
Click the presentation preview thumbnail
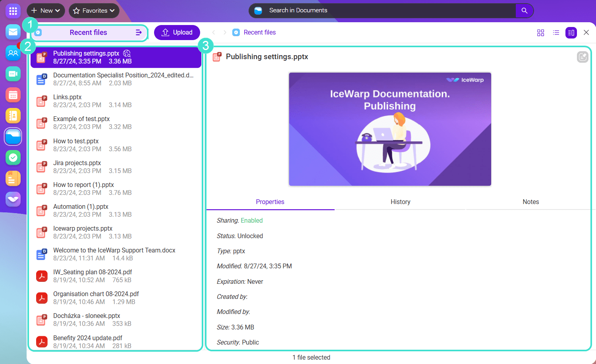[390, 129]
